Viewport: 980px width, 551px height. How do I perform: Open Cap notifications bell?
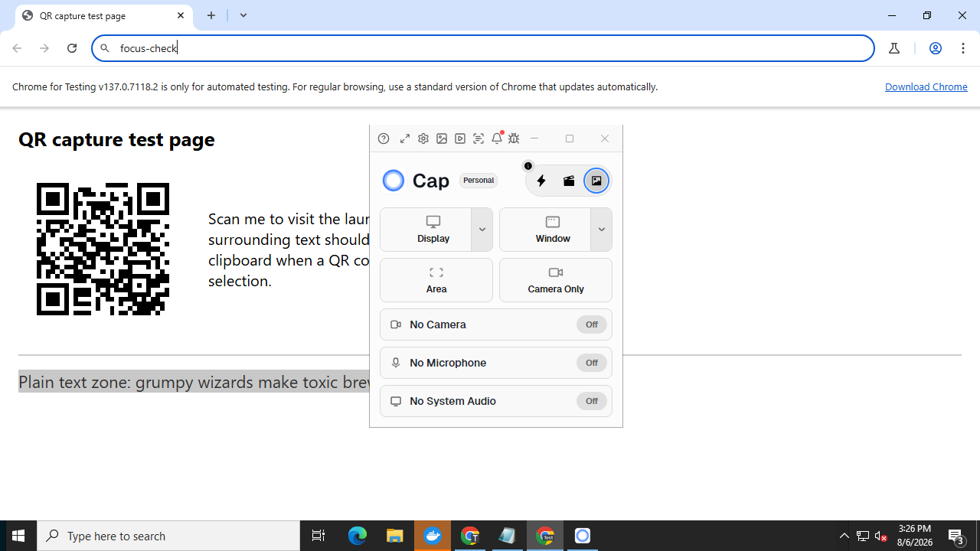(x=497, y=138)
